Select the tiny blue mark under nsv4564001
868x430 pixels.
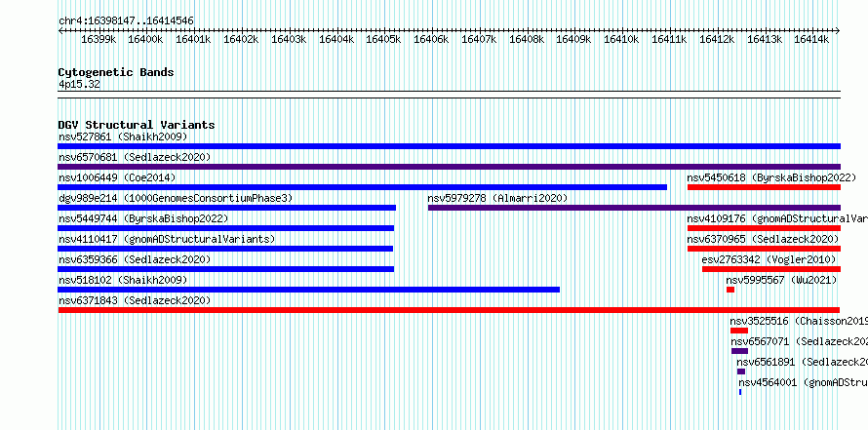[x=740, y=392]
